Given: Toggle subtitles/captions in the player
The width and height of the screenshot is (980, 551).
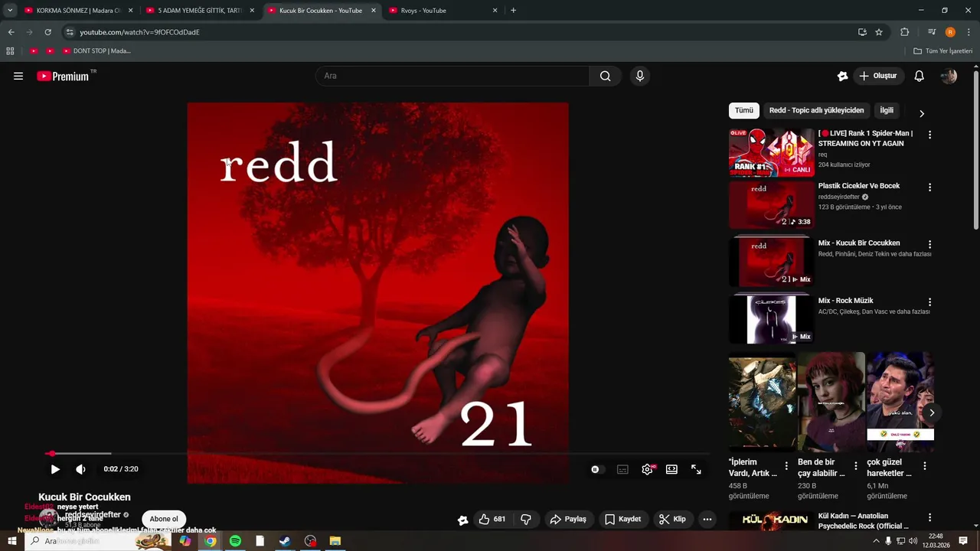Looking at the screenshot, I should [622, 469].
